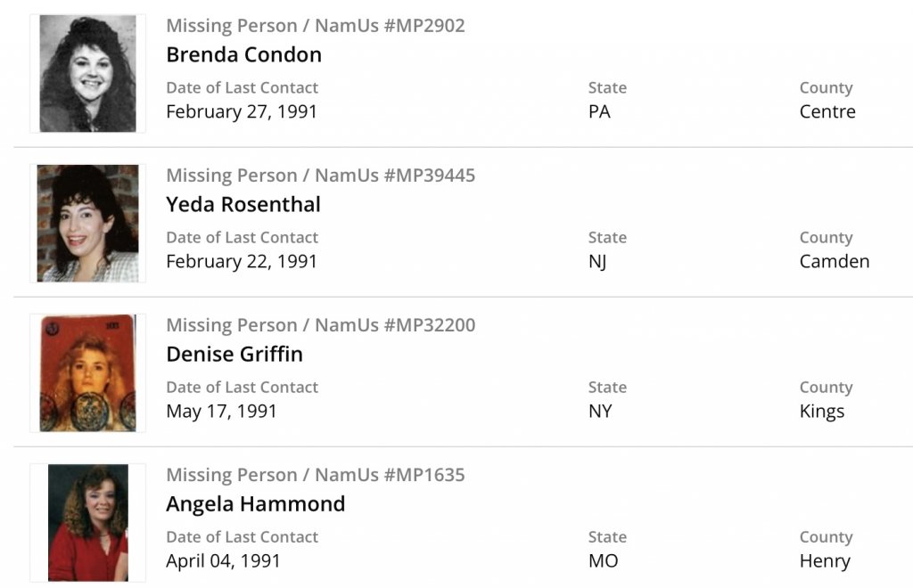This screenshot has width=913, height=588.
Task: Click the Centre county value
Action: click(x=827, y=111)
